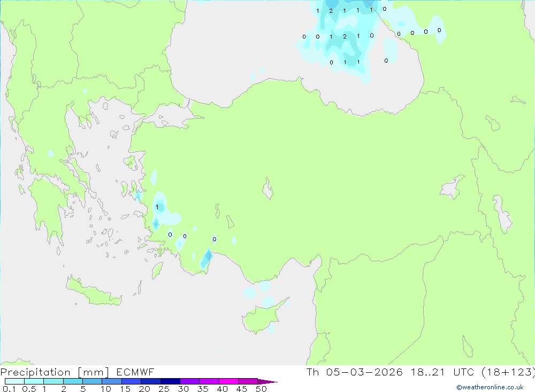
Task: Click the 'ECMWF' model label
Action: pos(135,372)
